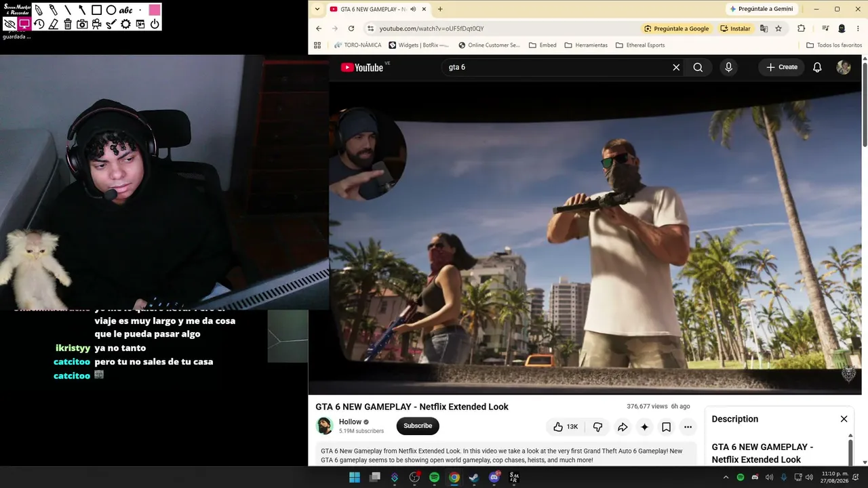
Task: Install the YouTube app via Instalar
Action: point(736,28)
